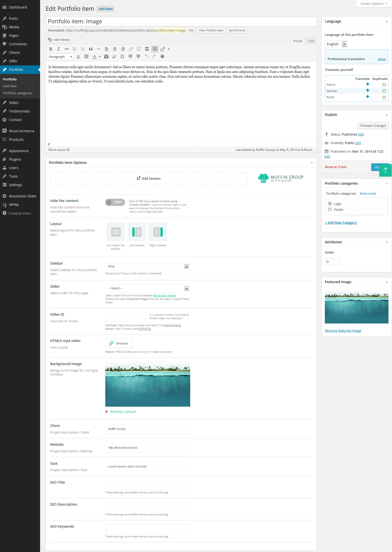Click the special character omega icon
Viewport: 392px width, 552px height.
pyautogui.click(x=122, y=57)
